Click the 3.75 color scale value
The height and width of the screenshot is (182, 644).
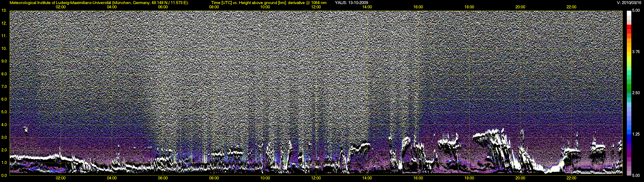click(x=636, y=52)
